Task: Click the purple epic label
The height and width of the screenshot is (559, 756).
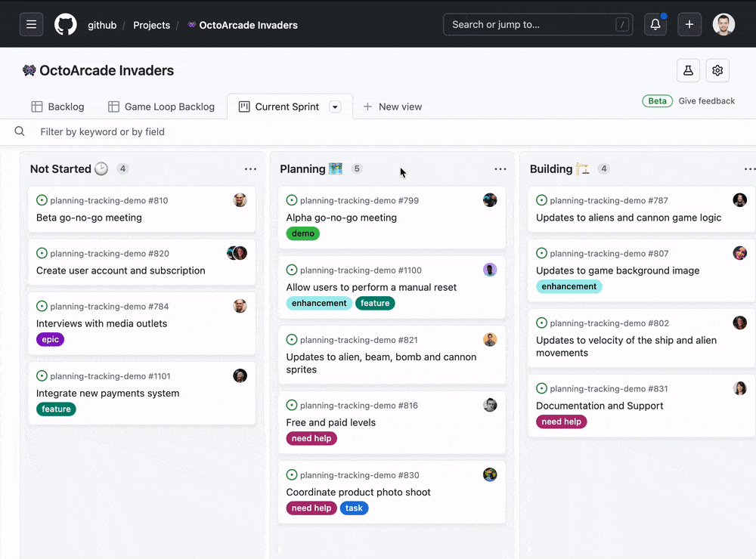Action: 50,339
